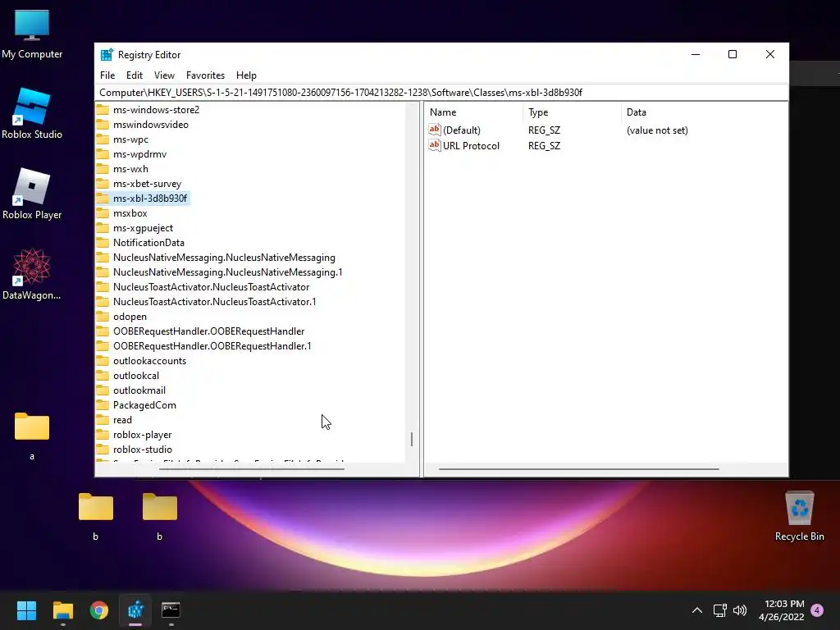840x630 pixels.
Task: Select the desktop folder named a
Action: coord(32,436)
